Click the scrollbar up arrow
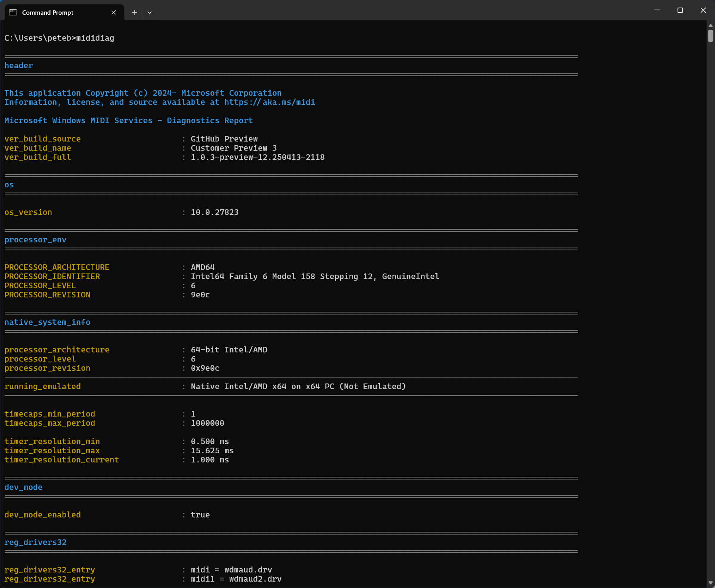This screenshot has width=715, height=588. (x=710, y=26)
